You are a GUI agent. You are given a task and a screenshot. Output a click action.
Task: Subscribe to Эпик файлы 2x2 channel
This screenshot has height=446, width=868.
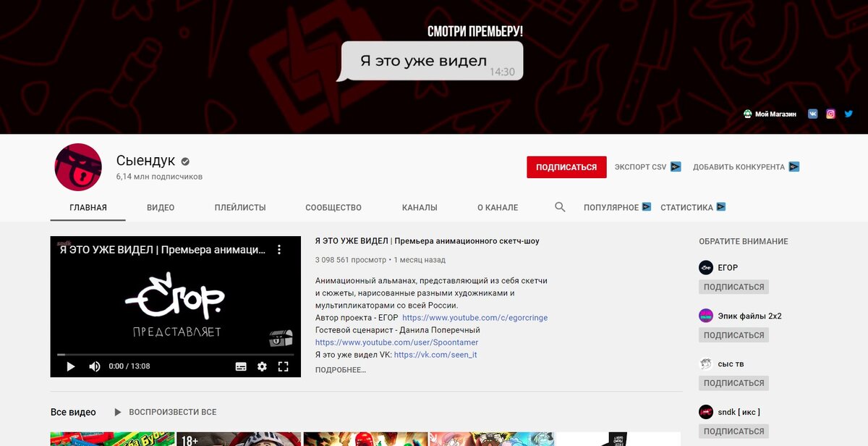(733, 335)
